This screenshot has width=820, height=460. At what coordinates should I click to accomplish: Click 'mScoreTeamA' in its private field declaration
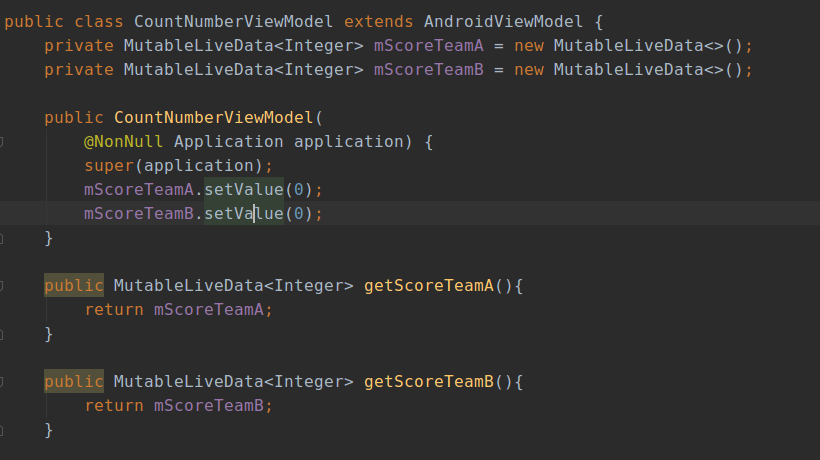(x=429, y=46)
